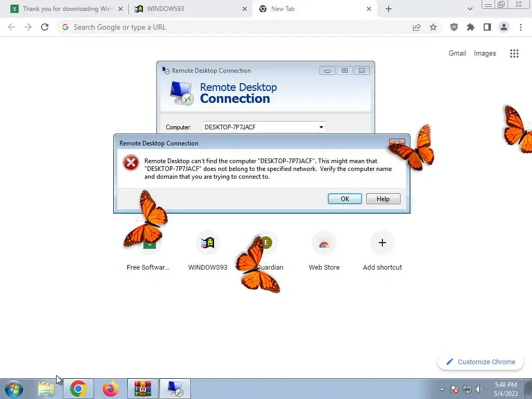The height and width of the screenshot is (399, 532).
Task: Open the volume speaker icon
Action: [479, 389]
